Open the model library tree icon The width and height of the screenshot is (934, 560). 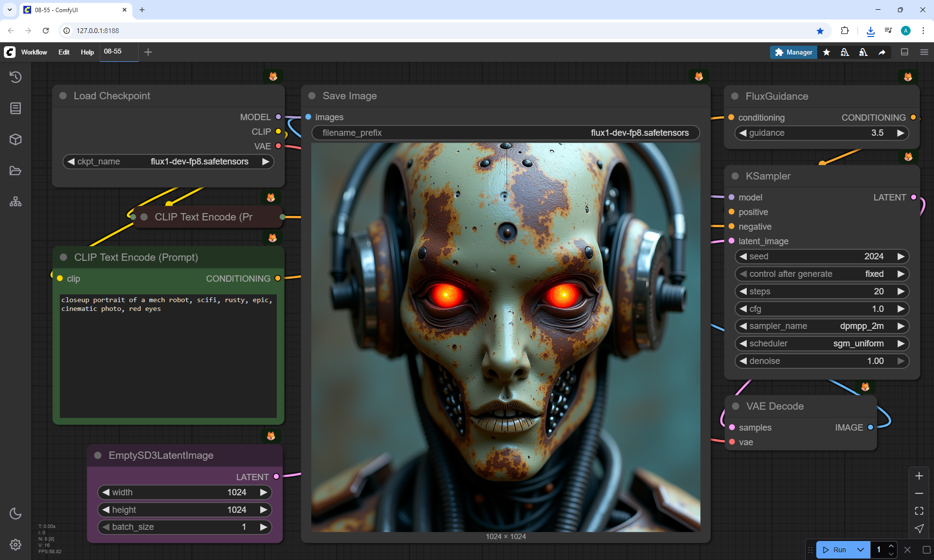click(x=16, y=201)
